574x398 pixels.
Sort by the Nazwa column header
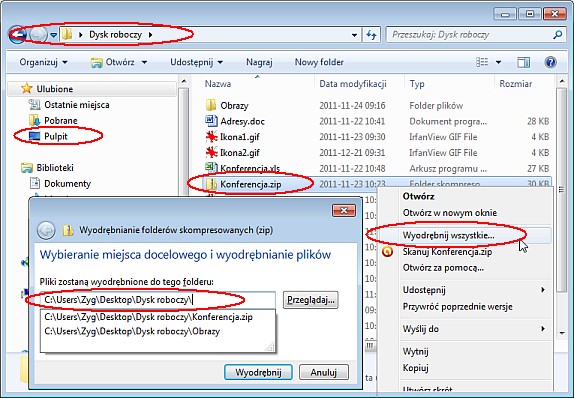point(218,84)
